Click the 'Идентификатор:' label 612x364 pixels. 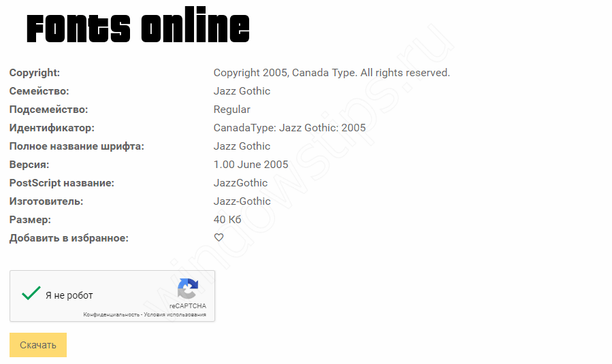pos(52,128)
